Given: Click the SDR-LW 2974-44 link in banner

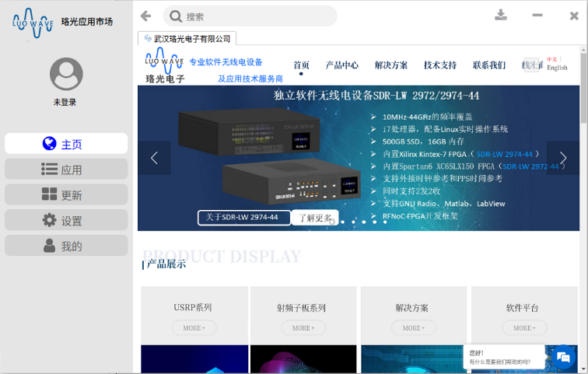Looking at the screenshot, I should click(504, 154).
